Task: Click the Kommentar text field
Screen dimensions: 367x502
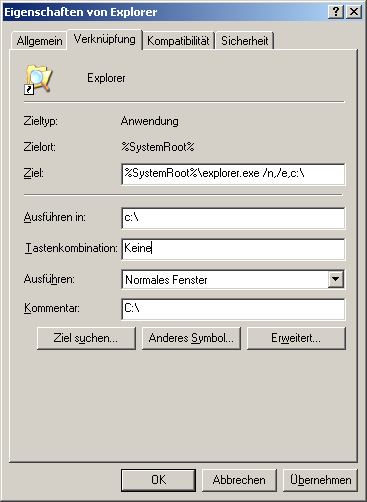Action: [x=233, y=309]
